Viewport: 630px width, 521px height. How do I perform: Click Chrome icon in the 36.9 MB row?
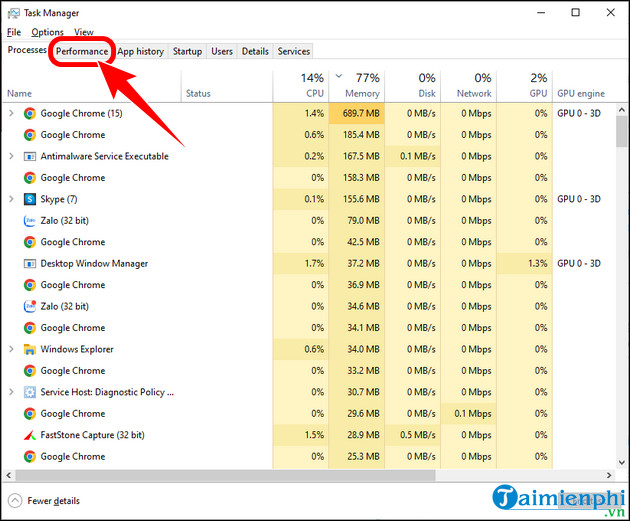pyautogui.click(x=29, y=285)
